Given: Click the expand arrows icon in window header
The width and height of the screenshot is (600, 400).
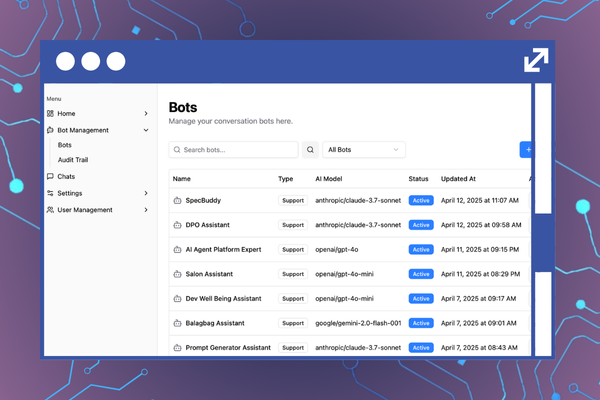Looking at the screenshot, I should coord(536,60).
